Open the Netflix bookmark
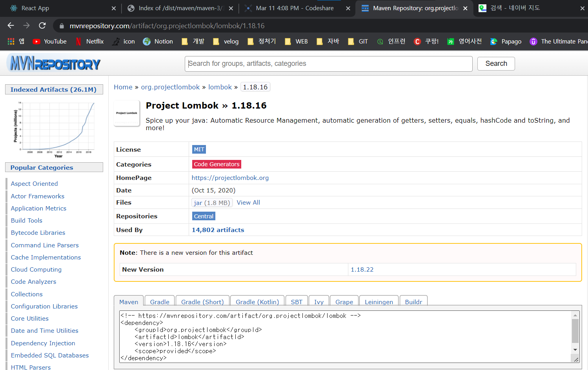Image resolution: width=588 pixels, height=370 pixels. coord(90,41)
